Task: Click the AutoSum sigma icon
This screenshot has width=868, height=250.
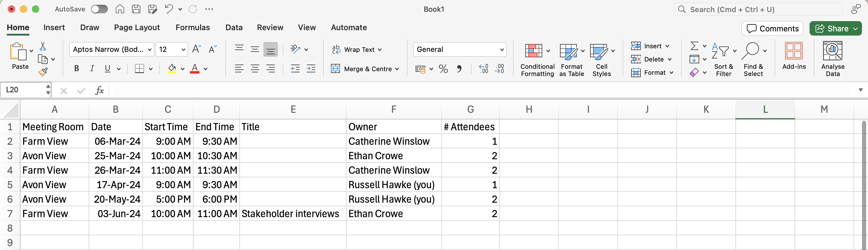Action: coord(694,46)
